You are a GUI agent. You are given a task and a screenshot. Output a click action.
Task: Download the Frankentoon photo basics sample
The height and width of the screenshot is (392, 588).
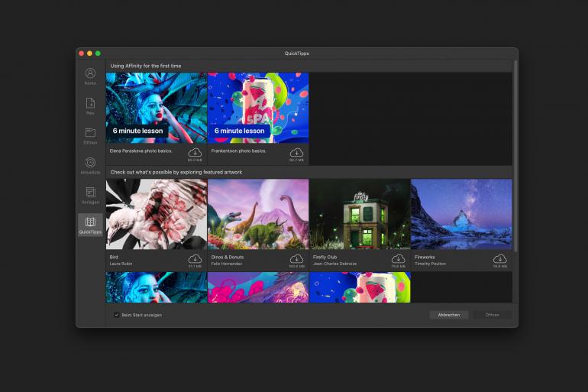point(296,153)
